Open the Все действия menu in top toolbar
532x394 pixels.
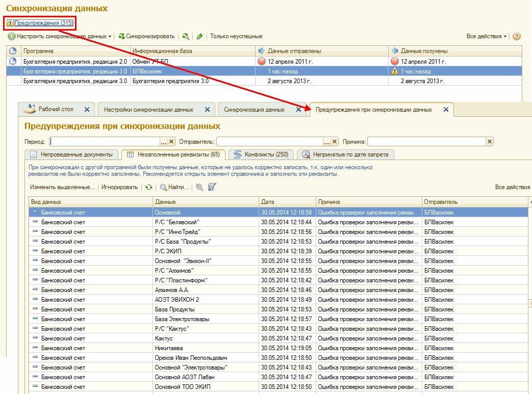(487, 37)
